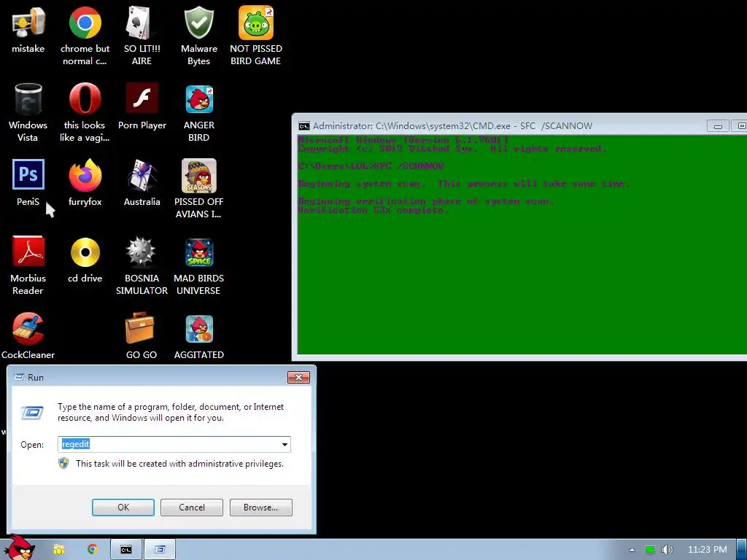
Task: Click OK in the Run dialog
Action: coord(123,507)
